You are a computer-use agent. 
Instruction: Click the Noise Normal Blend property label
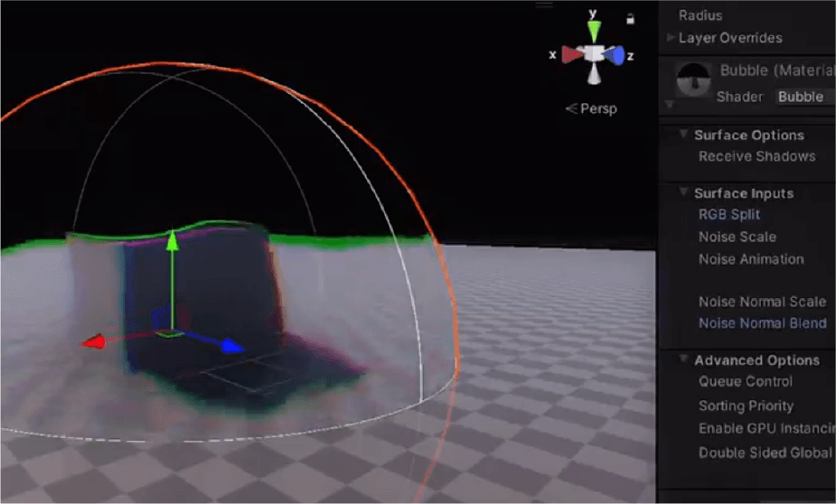click(762, 323)
